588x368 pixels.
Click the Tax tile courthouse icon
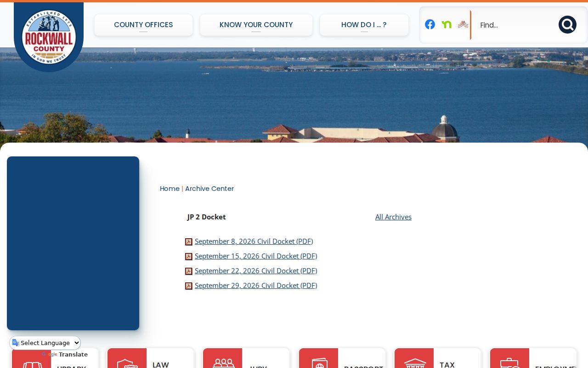(x=415, y=363)
